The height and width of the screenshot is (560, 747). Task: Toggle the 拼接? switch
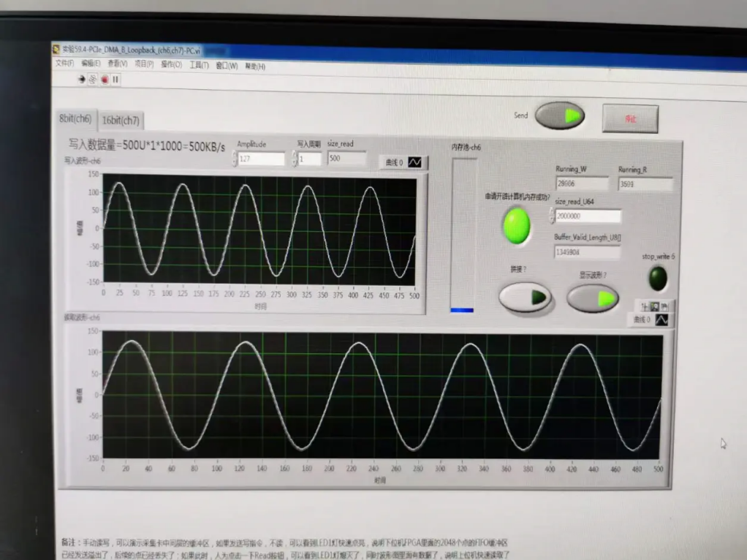click(x=525, y=298)
